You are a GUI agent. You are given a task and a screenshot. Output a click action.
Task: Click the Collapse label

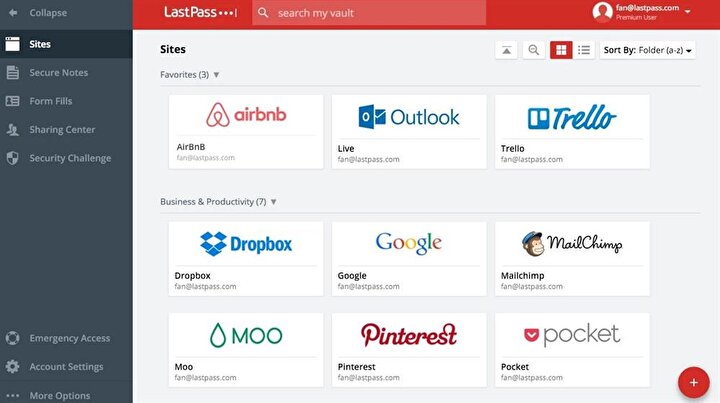tap(48, 13)
